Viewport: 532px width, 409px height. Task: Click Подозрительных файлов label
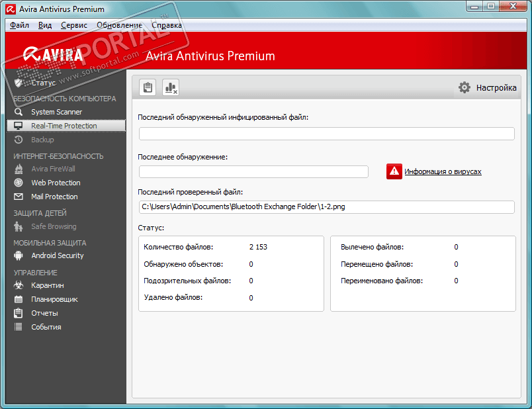pos(187,281)
